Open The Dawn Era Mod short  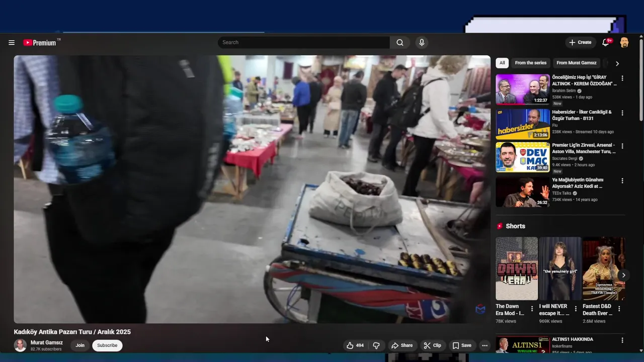517,268
